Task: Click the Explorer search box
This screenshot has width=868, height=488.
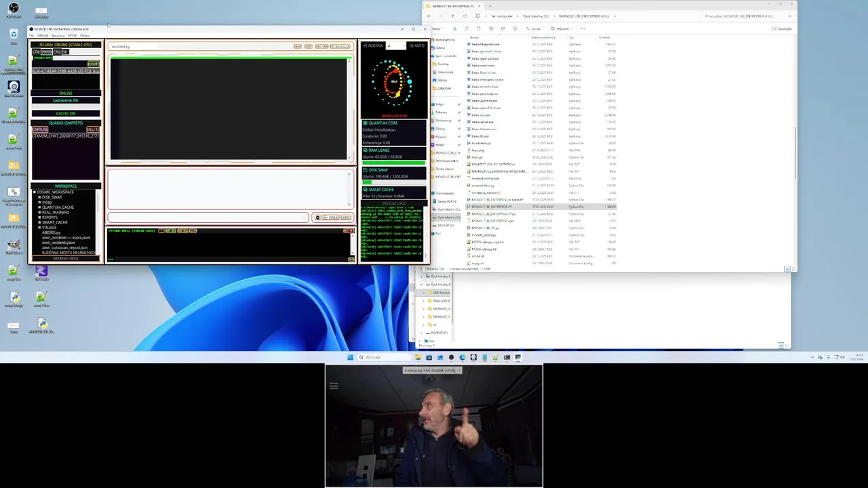Action: tap(749, 16)
